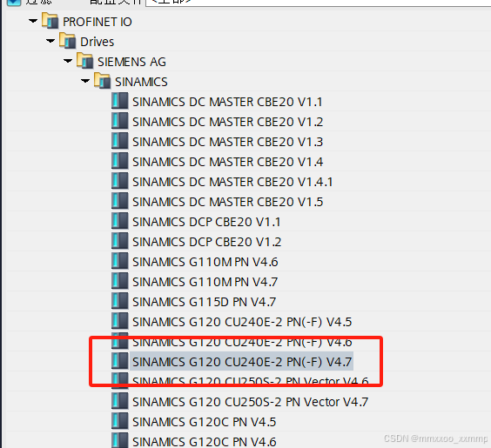Collapse the Drives folder node

[x=50, y=41]
